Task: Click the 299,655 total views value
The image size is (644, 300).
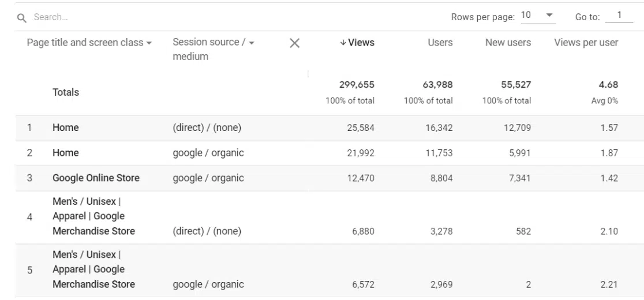Action: pyautogui.click(x=358, y=85)
